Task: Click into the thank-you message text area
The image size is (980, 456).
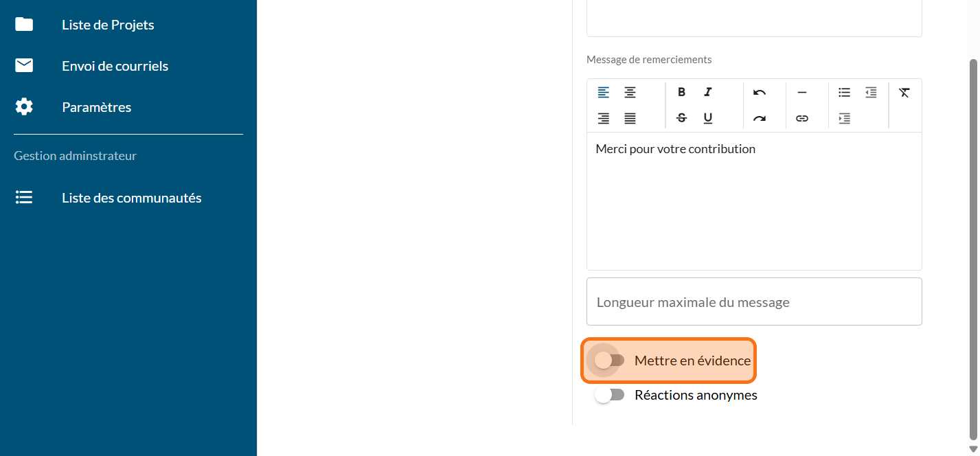Action: point(753,206)
